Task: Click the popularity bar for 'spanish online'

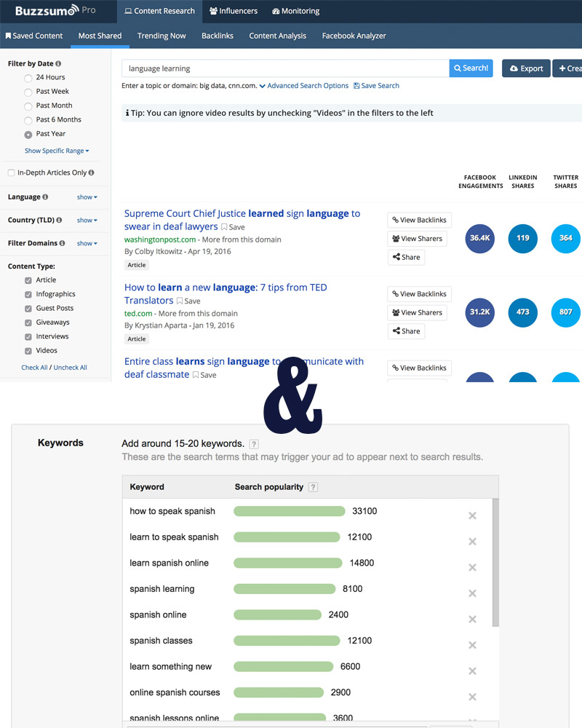Action: (x=277, y=614)
